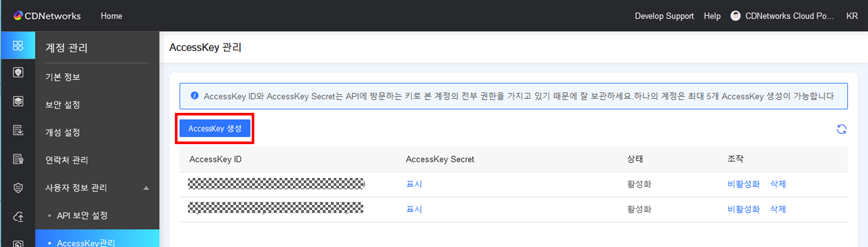Select 보안 설정 menu item
868x247 pixels.
click(63, 105)
